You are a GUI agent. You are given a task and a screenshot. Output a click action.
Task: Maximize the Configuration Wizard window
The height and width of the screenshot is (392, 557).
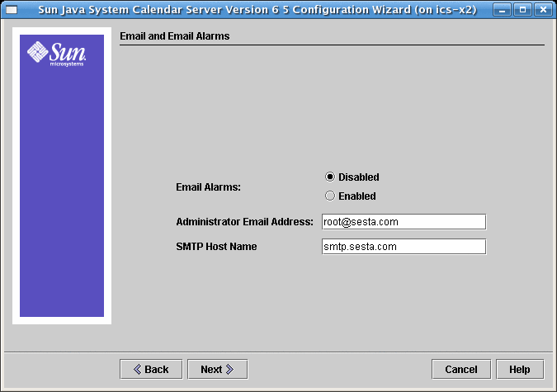point(522,10)
